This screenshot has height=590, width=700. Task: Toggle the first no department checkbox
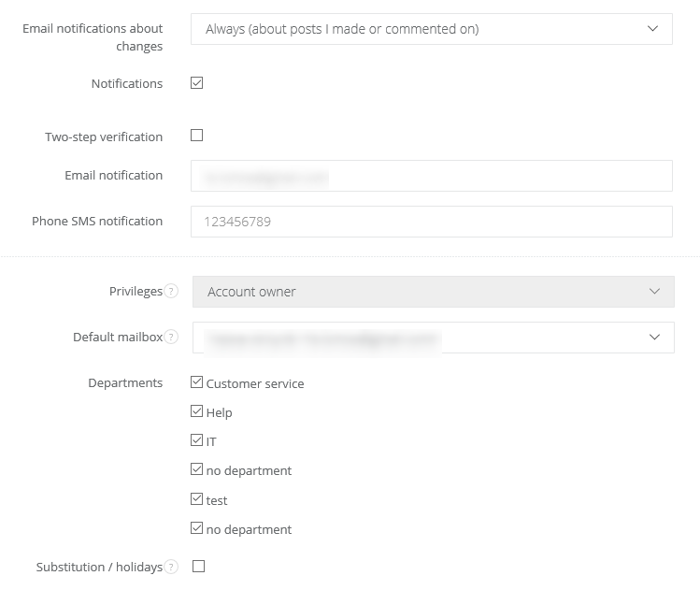pos(196,470)
